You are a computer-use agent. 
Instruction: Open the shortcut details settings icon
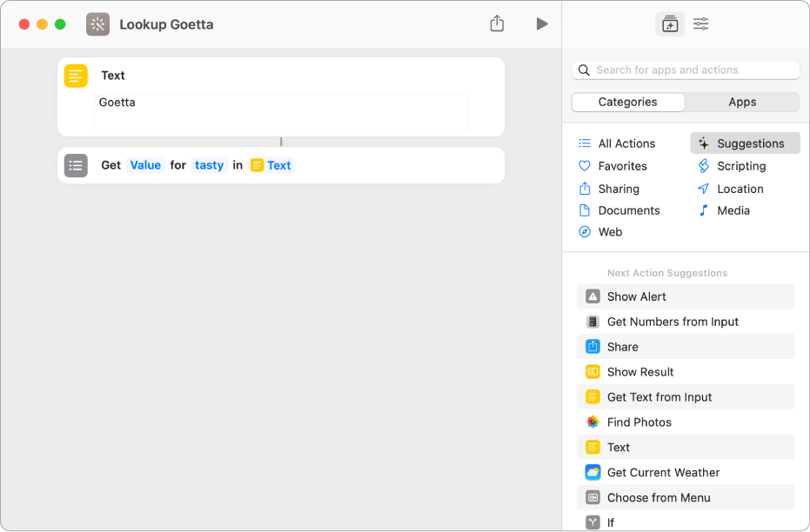(700, 24)
